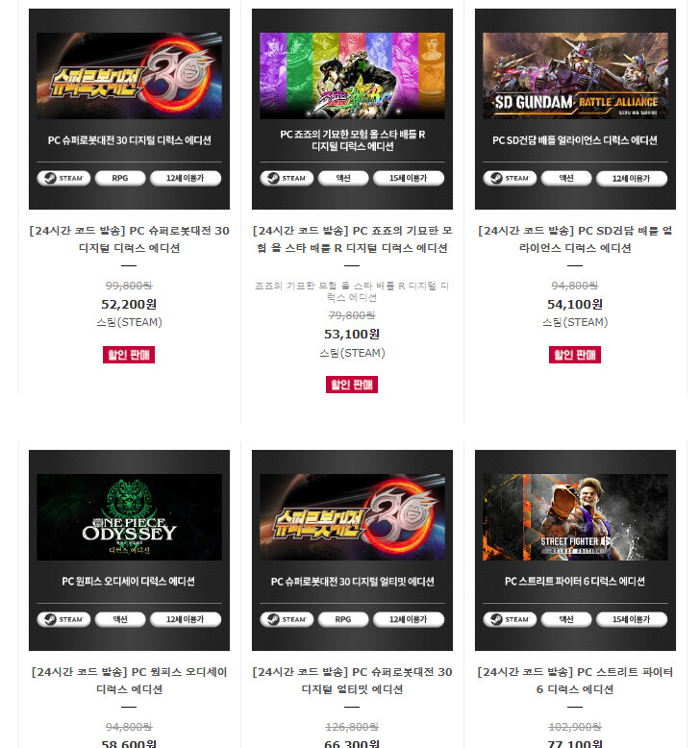Screen dimensions: 700x748
Task: Open PC 원피스 오디세이 디럭스 에디션 title link
Action: point(129,681)
